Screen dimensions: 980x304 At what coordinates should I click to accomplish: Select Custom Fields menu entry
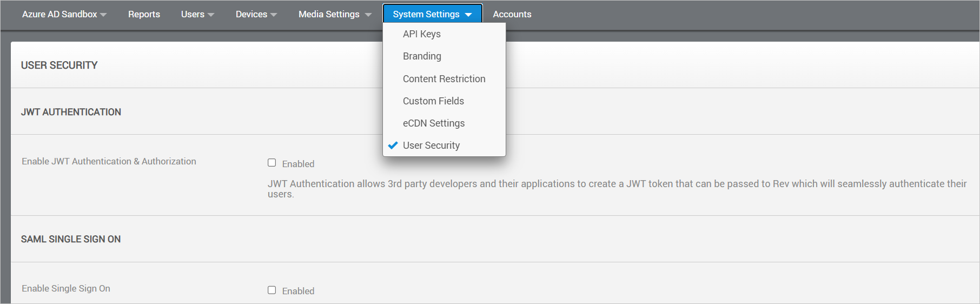433,101
